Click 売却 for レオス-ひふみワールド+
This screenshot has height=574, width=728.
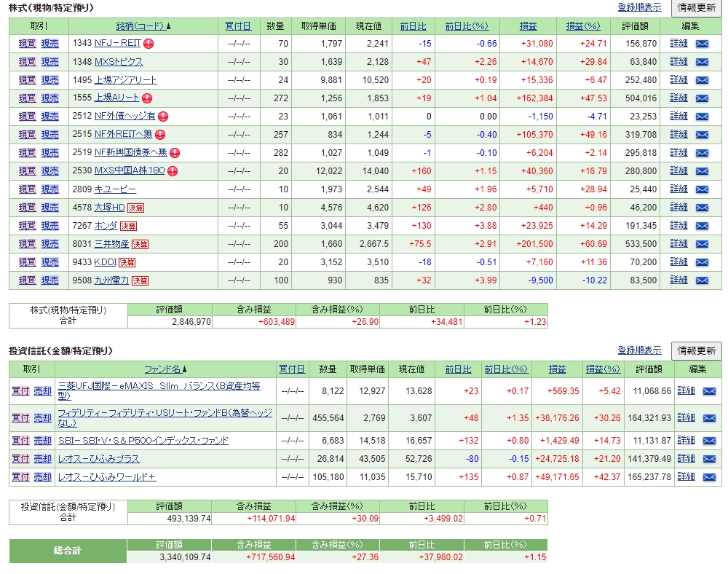(43, 477)
